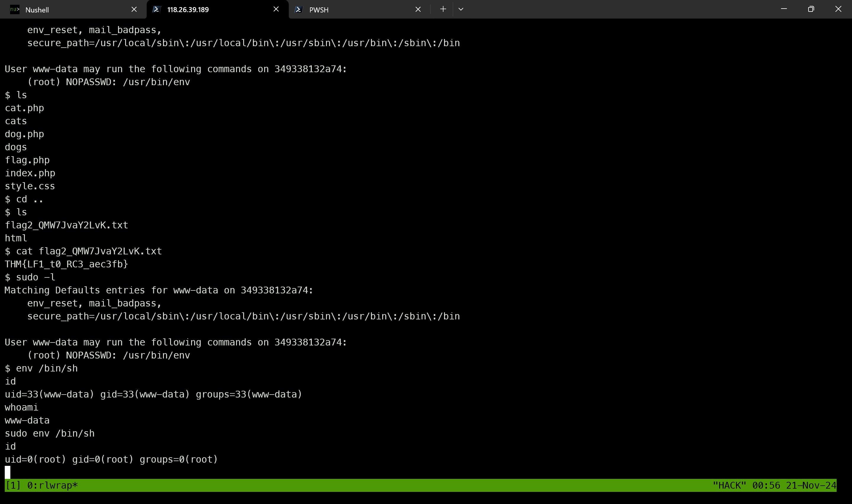Click the index.php file name
The image size is (852, 504).
pos(30,173)
